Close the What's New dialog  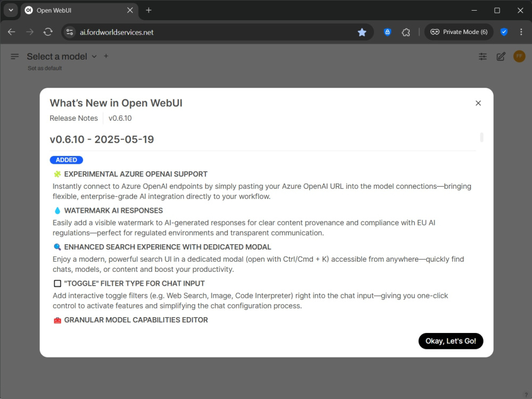(x=478, y=103)
